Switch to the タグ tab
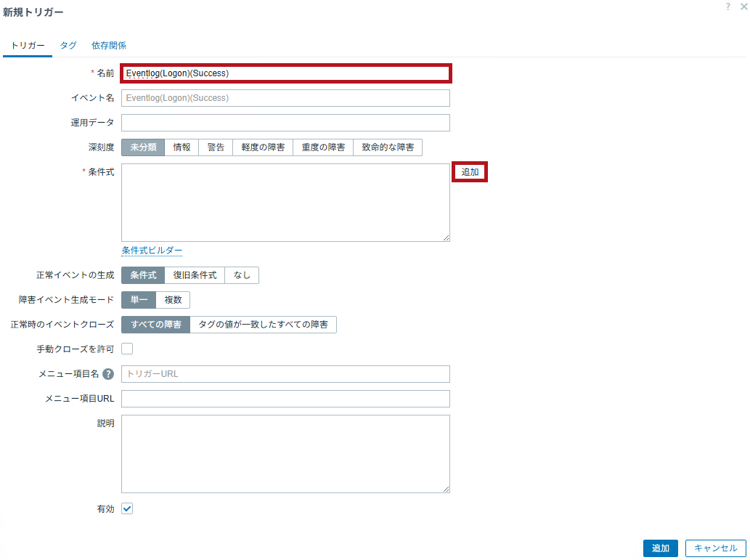 tap(68, 45)
